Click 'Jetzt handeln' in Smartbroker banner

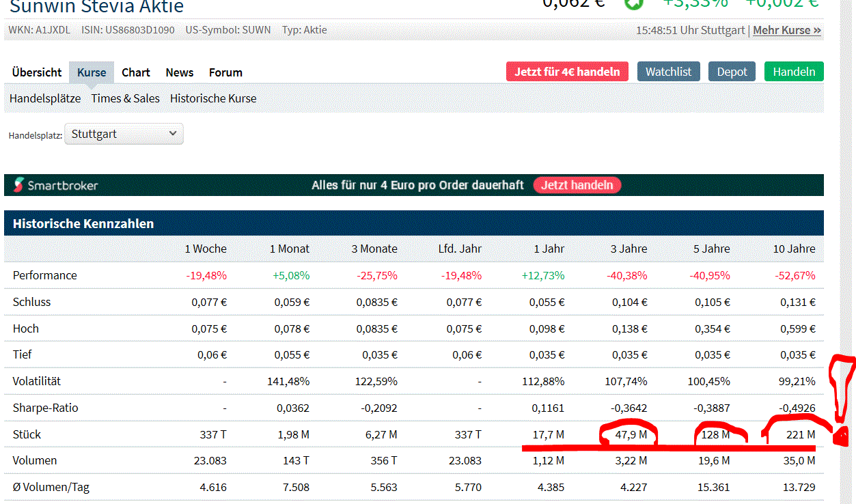click(x=577, y=185)
